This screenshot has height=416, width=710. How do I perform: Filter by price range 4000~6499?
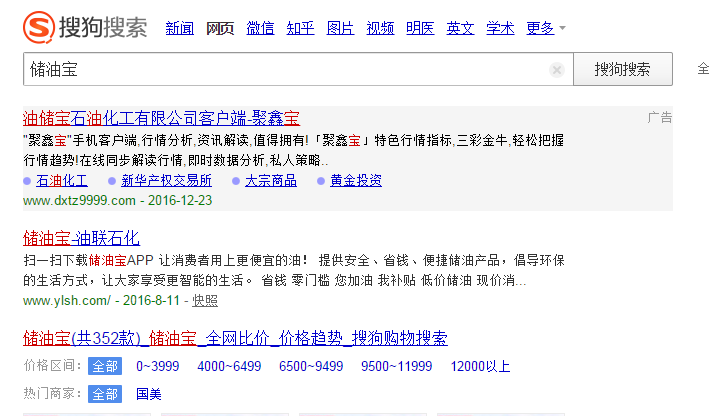pyautogui.click(x=229, y=366)
